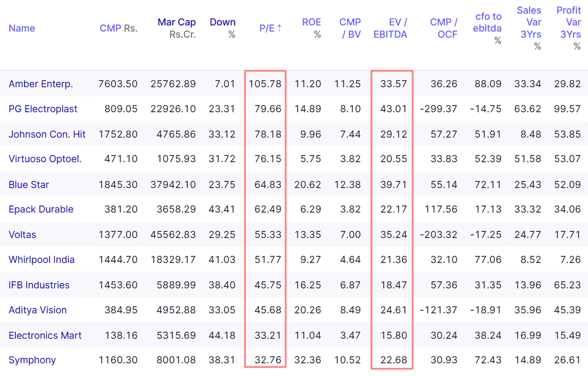
Task: Sort by ROE % column header
Action: click(x=312, y=28)
